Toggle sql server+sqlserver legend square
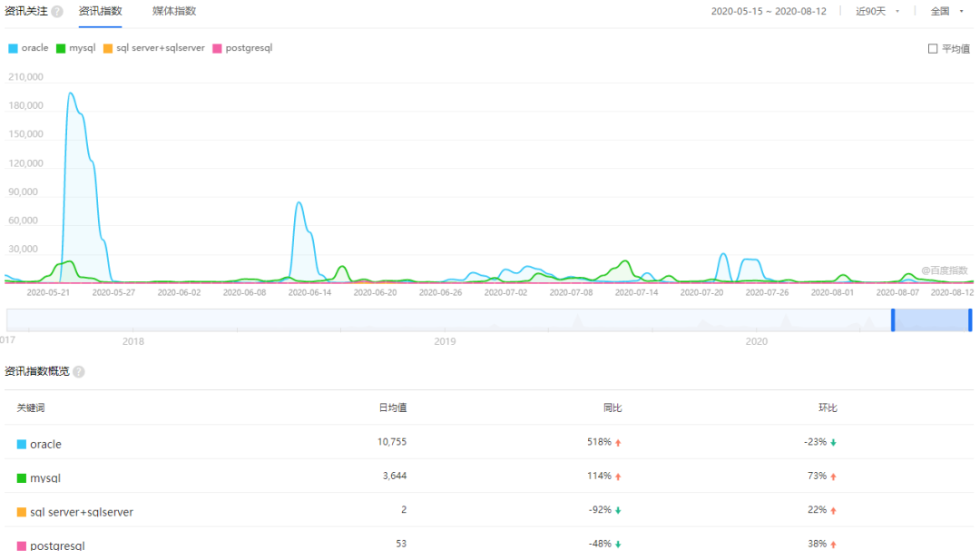 pos(107,49)
